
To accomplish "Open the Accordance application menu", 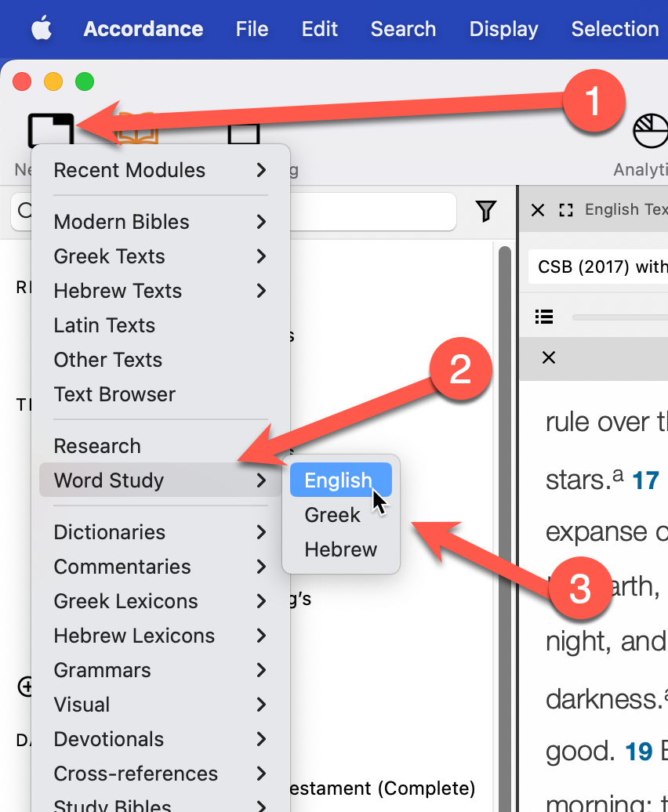I will tap(143, 29).
